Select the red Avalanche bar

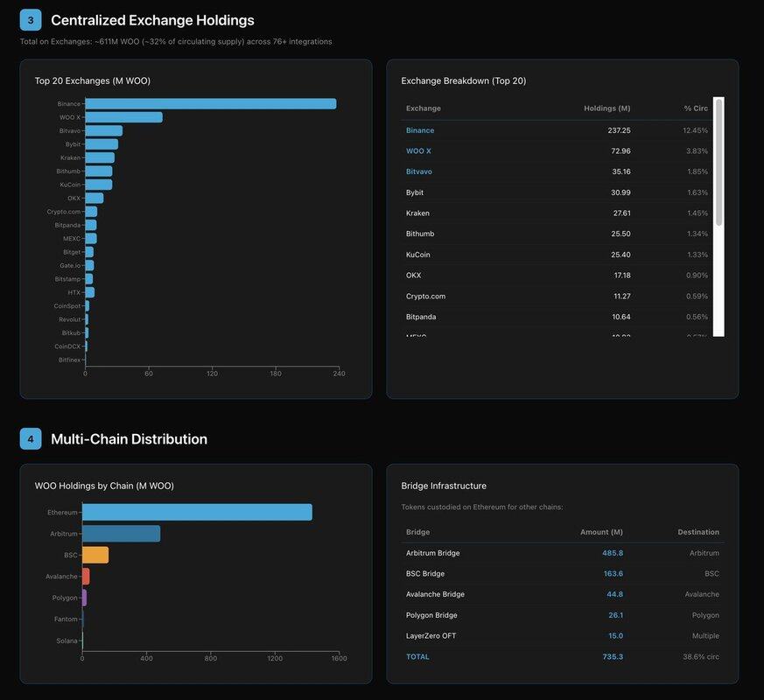pos(86,577)
